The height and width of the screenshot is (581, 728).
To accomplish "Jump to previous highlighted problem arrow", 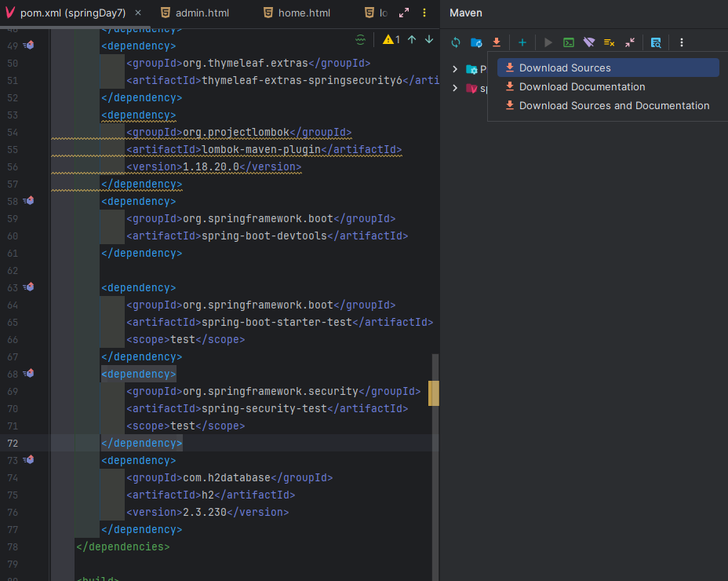I will point(412,39).
